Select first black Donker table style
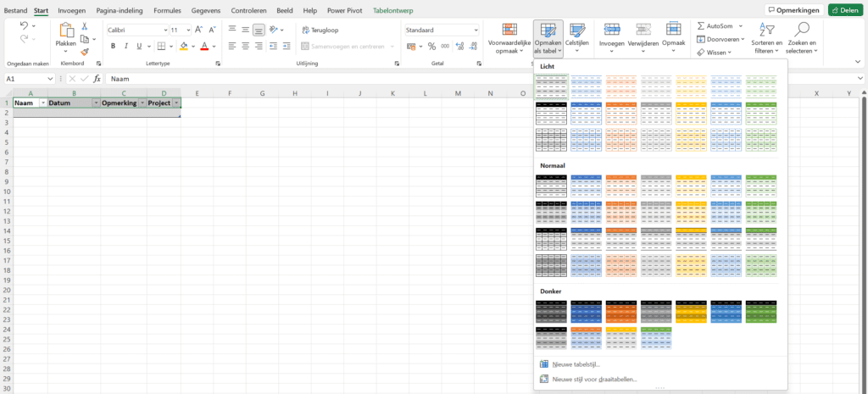 [x=551, y=311]
